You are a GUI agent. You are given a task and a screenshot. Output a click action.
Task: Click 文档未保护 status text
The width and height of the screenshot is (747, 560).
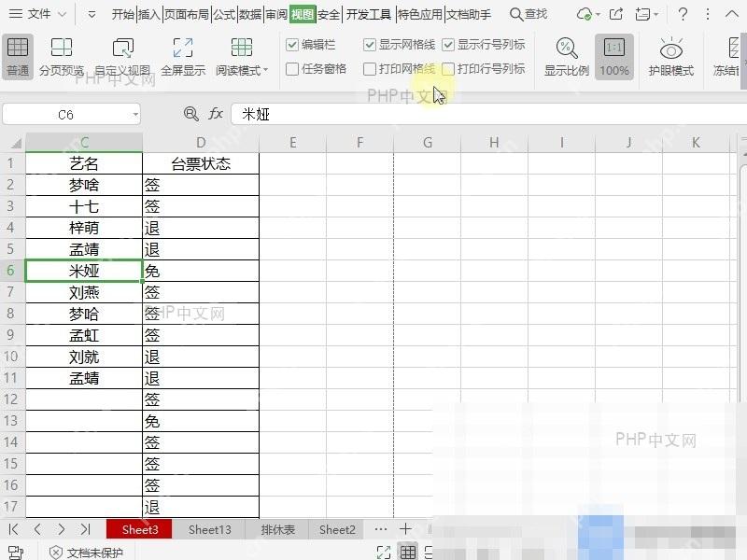click(x=95, y=553)
